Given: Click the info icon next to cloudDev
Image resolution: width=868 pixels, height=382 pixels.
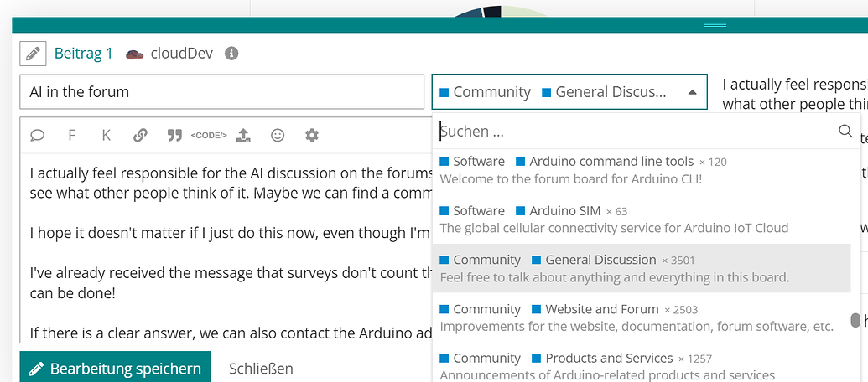Looking at the screenshot, I should [231, 54].
